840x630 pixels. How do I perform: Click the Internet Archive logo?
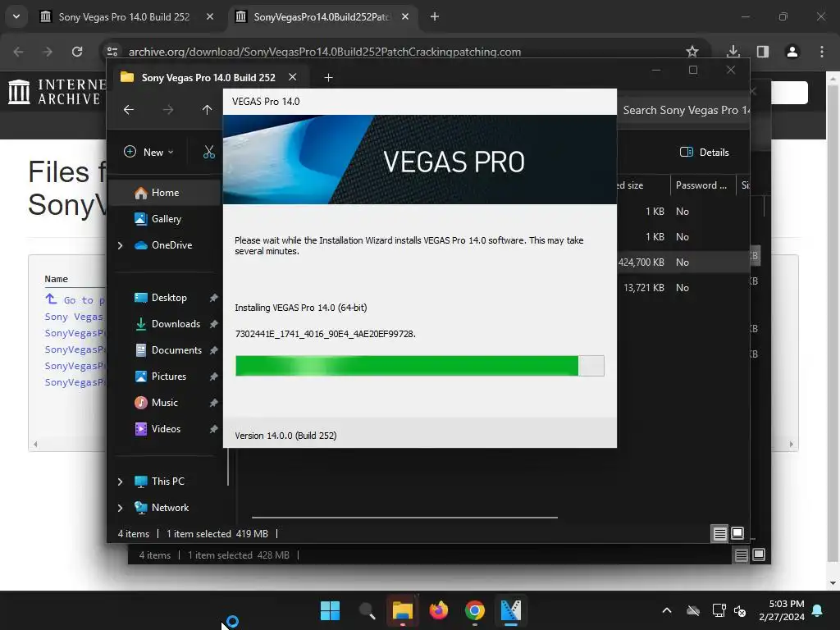click(x=57, y=92)
